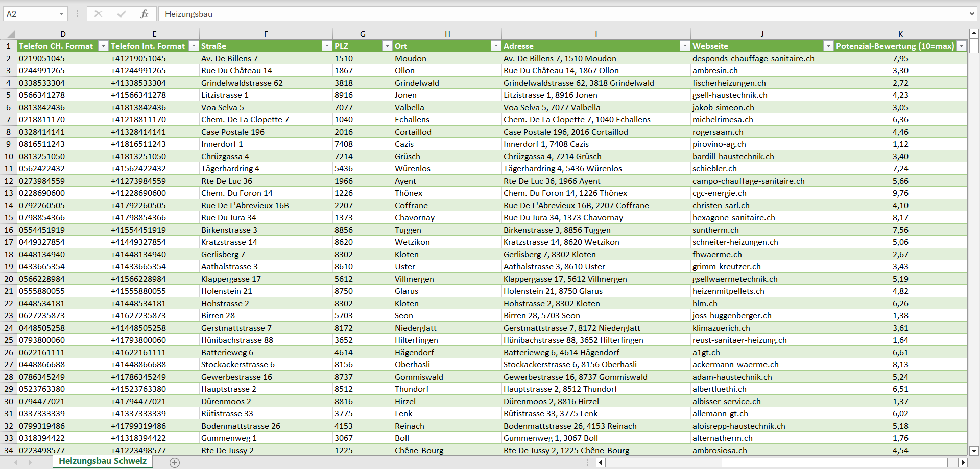This screenshot has width=980, height=469.
Task: Open the insert function fx dialog
Action: [144, 14]
